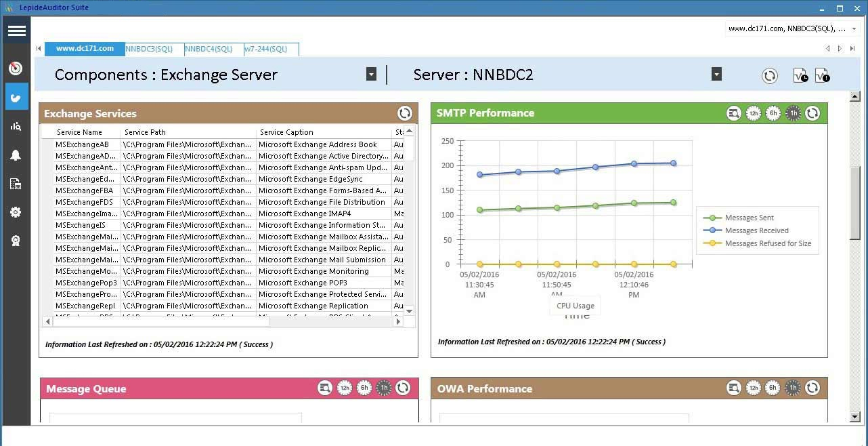Select the MSExchangeAB service row
The width and height of the screenshot is (868, 446).
click(x=222, y=144)
